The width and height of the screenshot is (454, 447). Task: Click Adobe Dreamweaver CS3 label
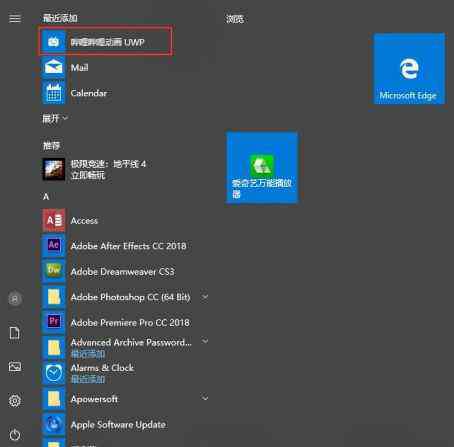coord(122,272)
